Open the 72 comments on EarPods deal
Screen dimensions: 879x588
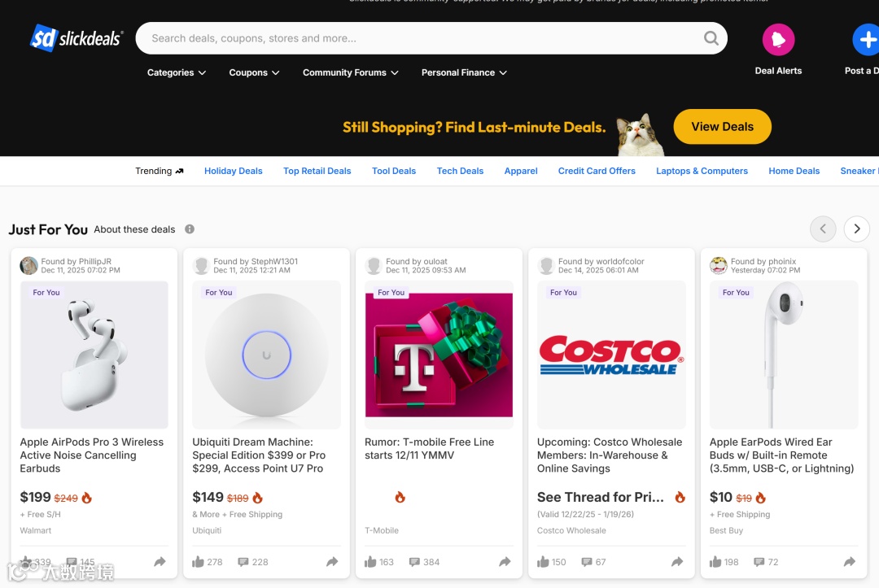pyautogui.click(x=767, y=562)
